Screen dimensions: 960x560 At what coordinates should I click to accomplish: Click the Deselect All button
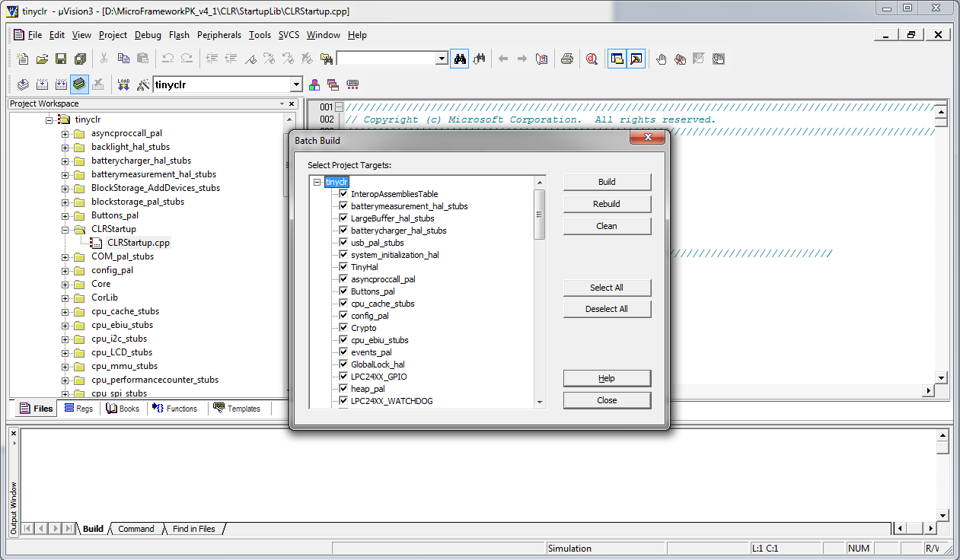607,309
